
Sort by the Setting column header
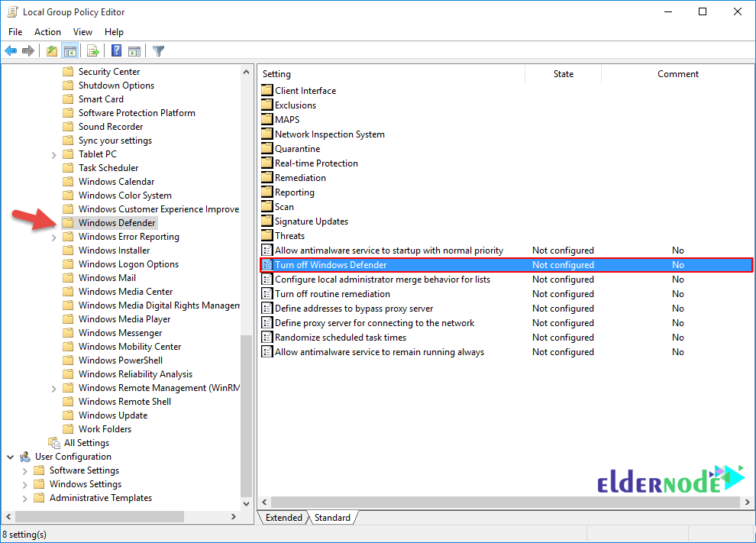click(391, 74)
